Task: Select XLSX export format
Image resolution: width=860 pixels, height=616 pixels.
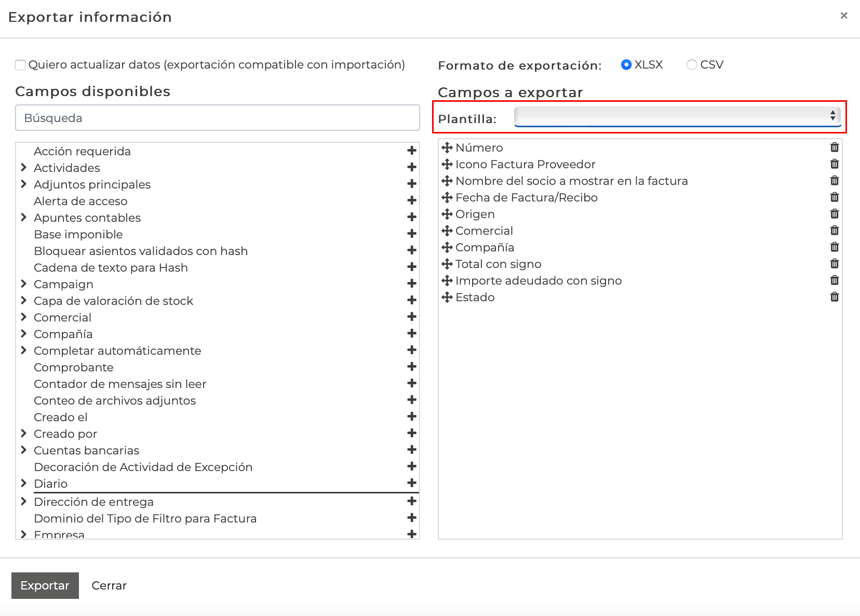Action: click(626, 65)
